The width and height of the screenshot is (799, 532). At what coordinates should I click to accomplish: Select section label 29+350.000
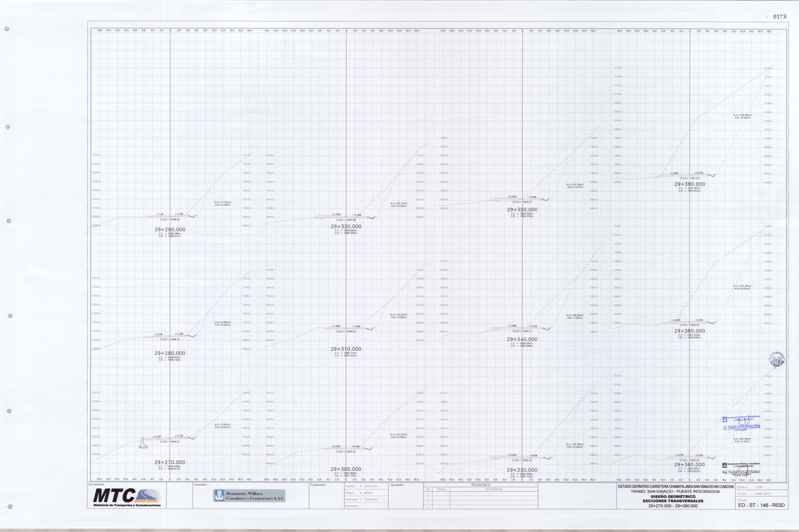tap(522, 210)
